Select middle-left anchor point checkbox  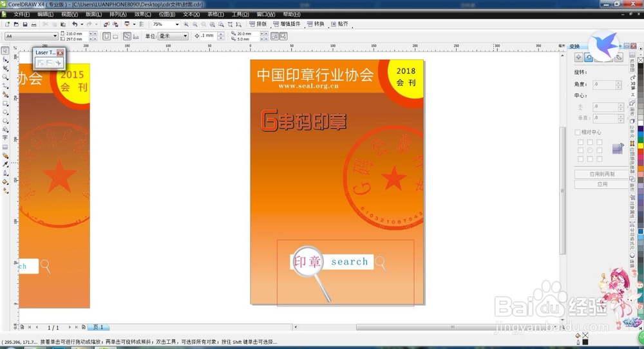point(580,150)
